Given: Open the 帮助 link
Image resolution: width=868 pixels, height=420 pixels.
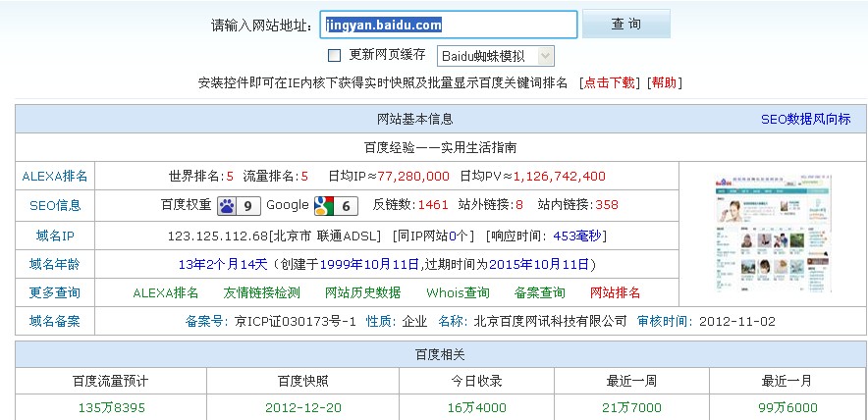Looking at the screenshot, I should [x=665, y=83].
